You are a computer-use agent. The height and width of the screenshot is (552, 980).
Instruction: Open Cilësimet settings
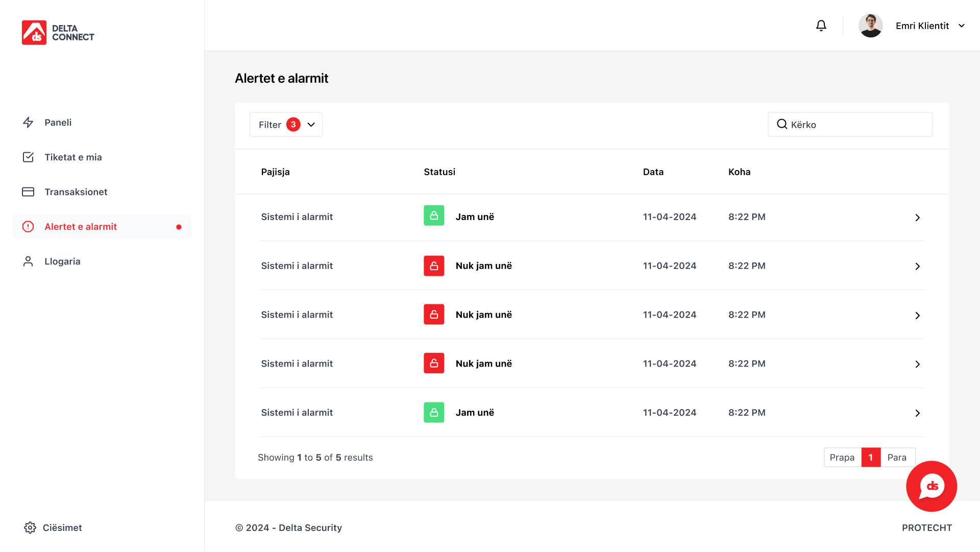point(53,528)
